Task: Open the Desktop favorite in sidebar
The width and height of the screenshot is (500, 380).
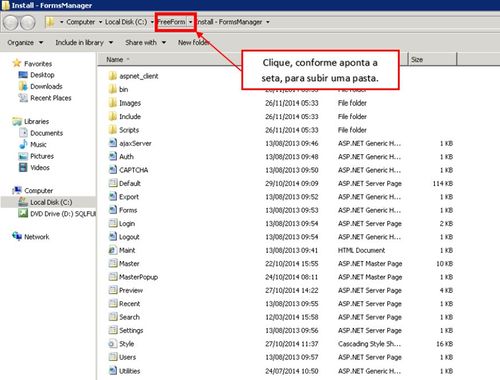Action: click(x=36, y=75)
